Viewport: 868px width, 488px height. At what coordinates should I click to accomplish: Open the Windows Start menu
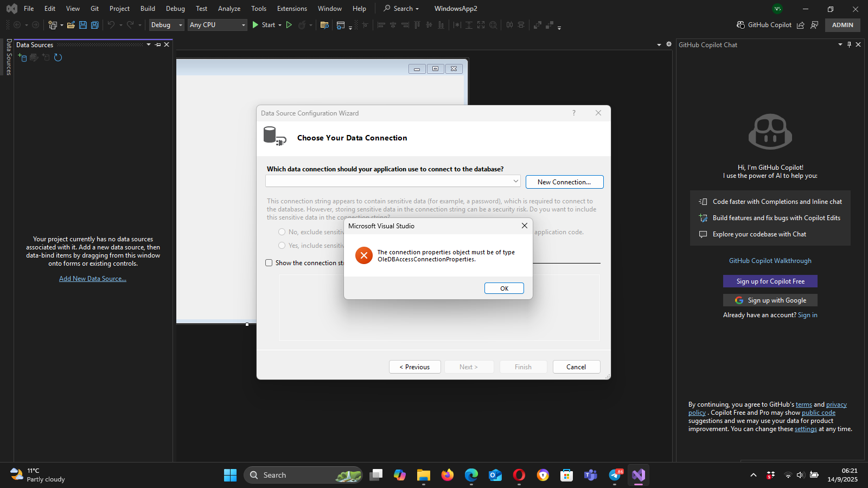click(230, 475)
